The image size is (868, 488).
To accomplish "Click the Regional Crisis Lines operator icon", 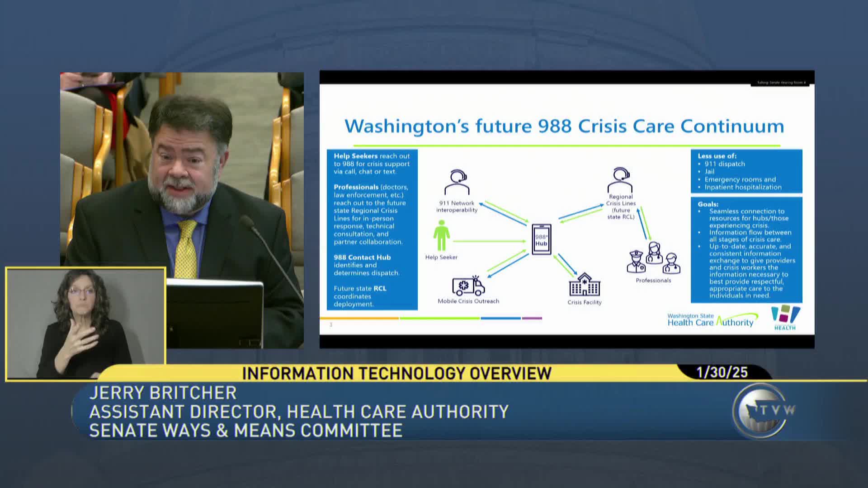I will point(620,179).
